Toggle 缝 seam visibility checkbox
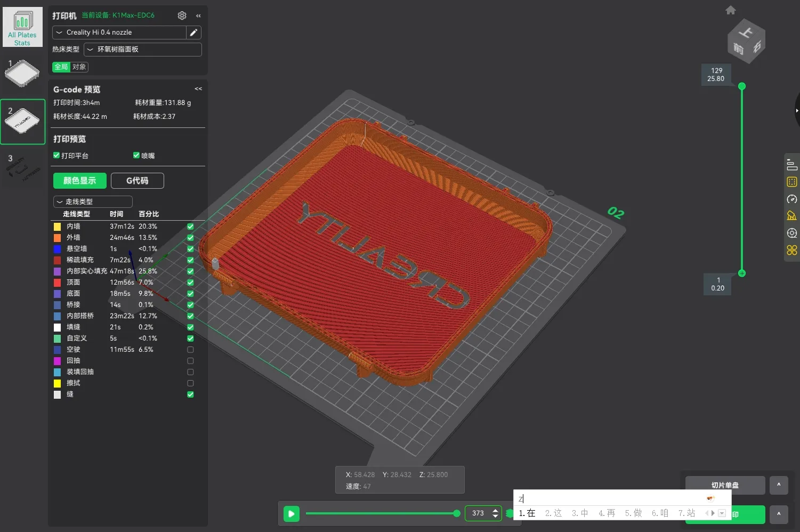800x532 pixels. [x=190, y=394]
